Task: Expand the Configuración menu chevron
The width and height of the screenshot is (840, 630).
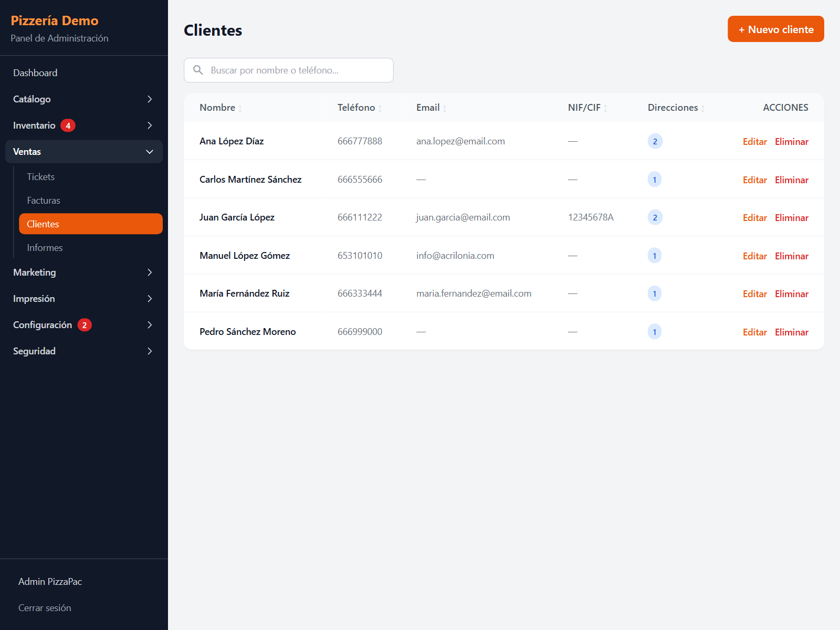Action: [x=150, y=325]
